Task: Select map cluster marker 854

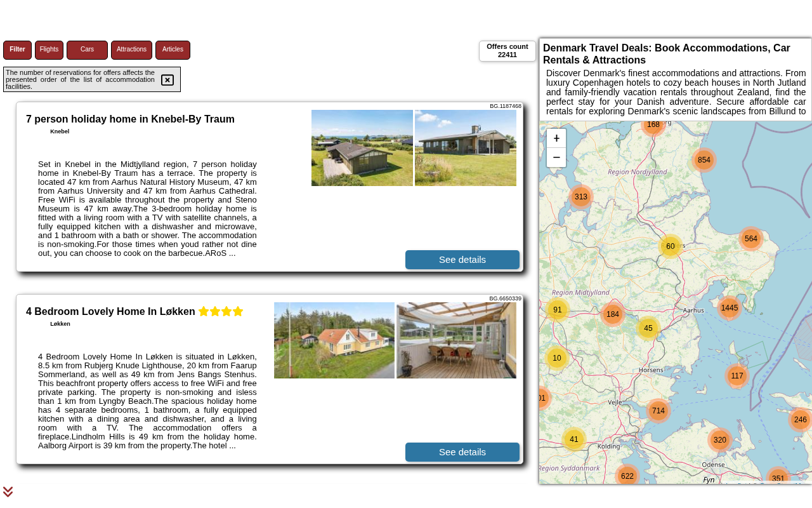Action: [x=704, y=160]
